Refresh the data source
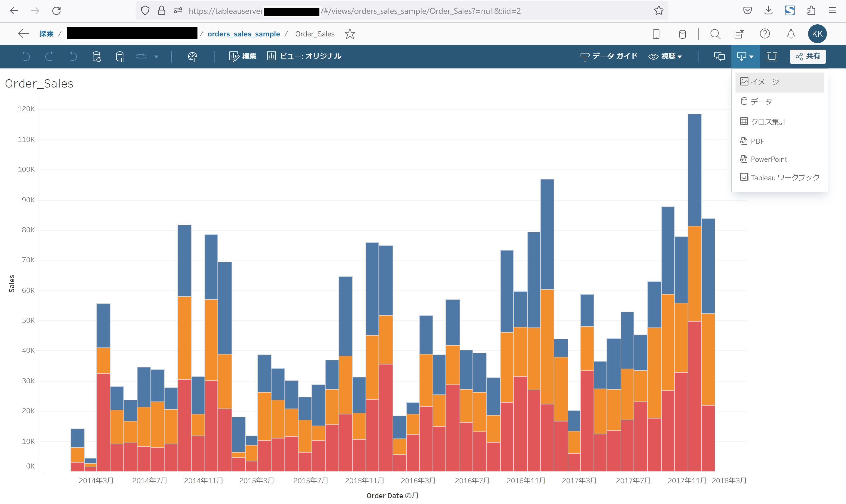846x504 pixels. pos(96,57)
